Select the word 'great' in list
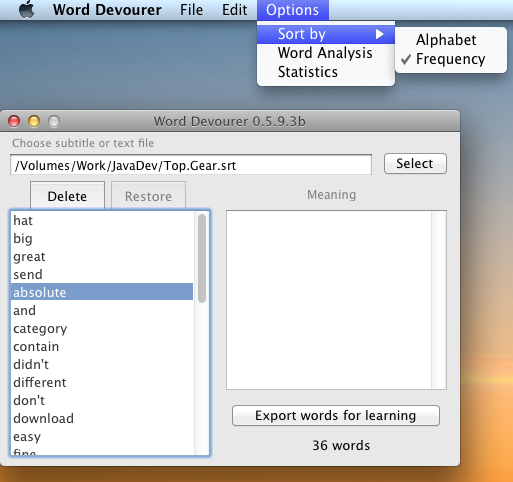 pos(102,257)
